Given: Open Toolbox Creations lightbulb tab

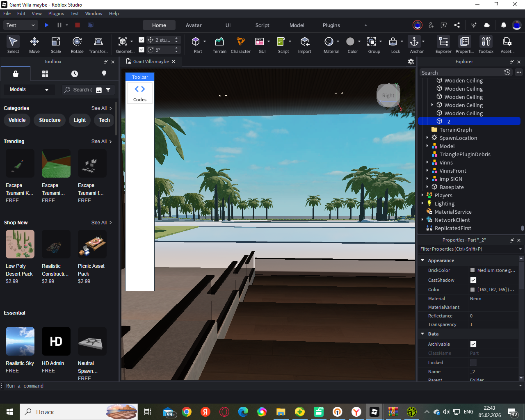Looking at the screenshot, I should (104, 74).
